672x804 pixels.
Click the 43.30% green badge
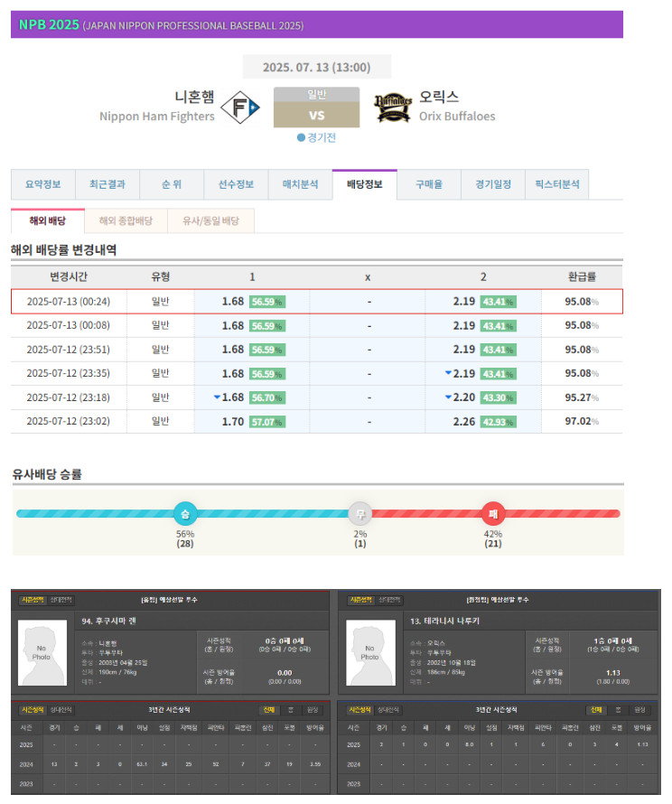[x=499, y=397]
